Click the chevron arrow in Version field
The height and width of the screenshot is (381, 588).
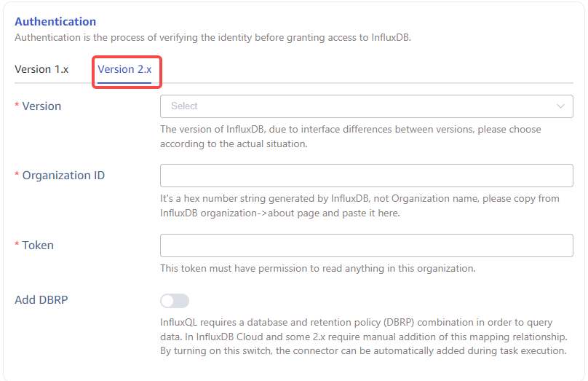[560, 106]
